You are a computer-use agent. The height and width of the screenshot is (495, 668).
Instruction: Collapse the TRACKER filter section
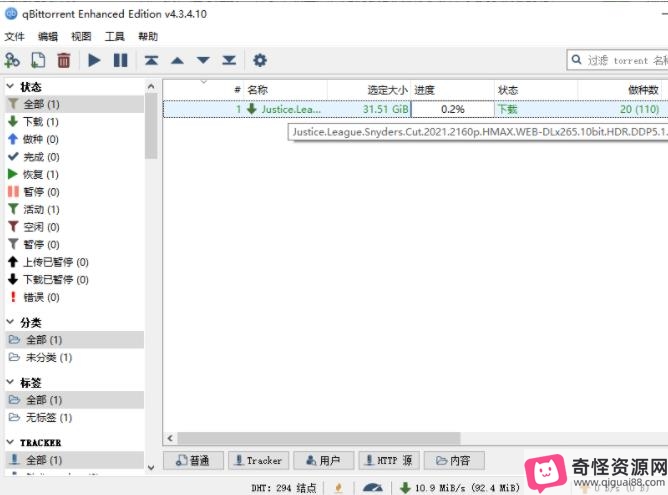(11, 443)
